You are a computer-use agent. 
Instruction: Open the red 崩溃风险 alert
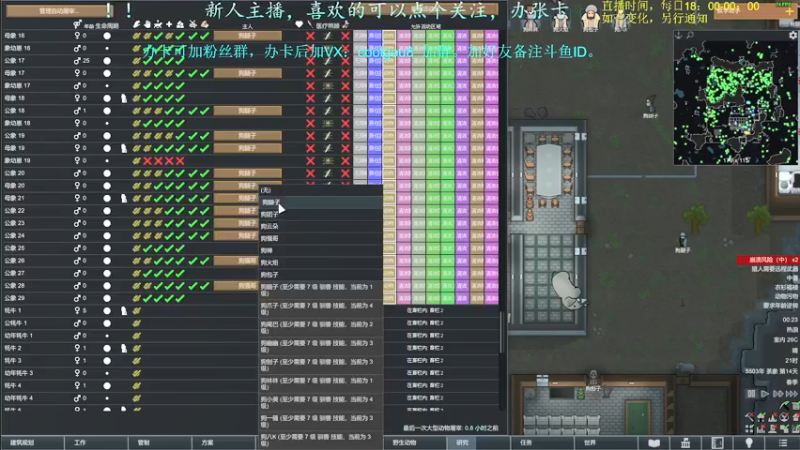768,260
